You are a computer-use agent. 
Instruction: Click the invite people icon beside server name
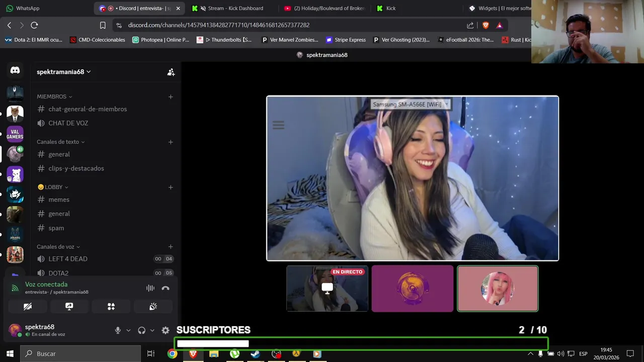pyautogui.click(x=171, y=72)
